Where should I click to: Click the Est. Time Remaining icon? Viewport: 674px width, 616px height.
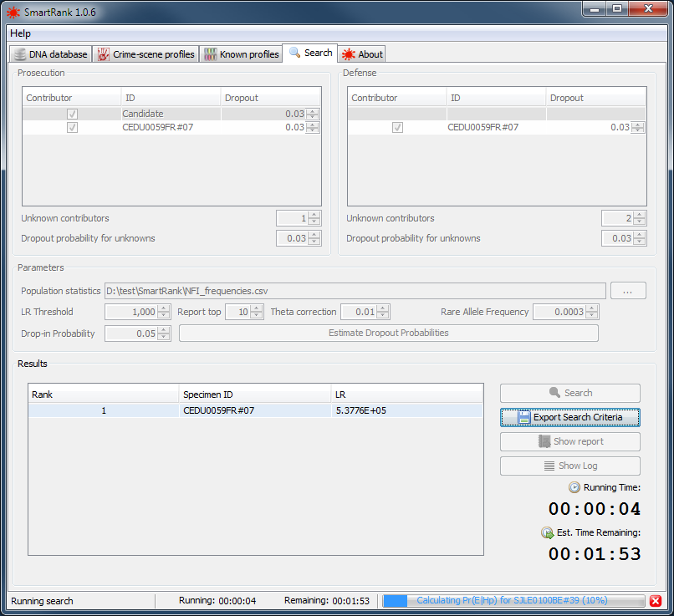tap(547, 532)
